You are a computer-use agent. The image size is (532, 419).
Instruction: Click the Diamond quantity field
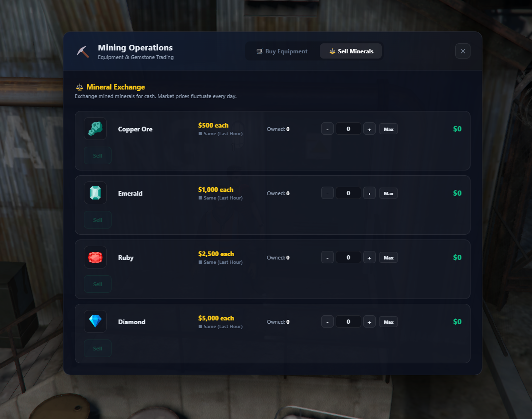coord(348,322)
